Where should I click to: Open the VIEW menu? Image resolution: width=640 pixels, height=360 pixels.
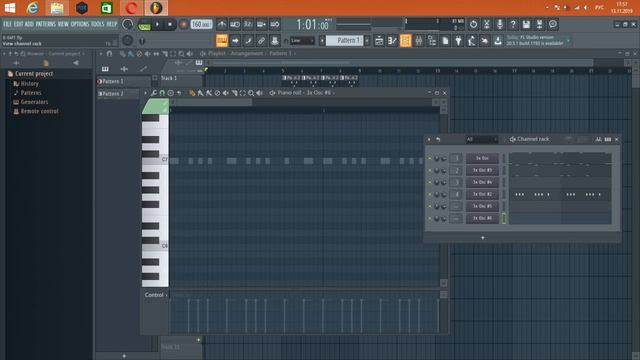(x=63, y=24)
